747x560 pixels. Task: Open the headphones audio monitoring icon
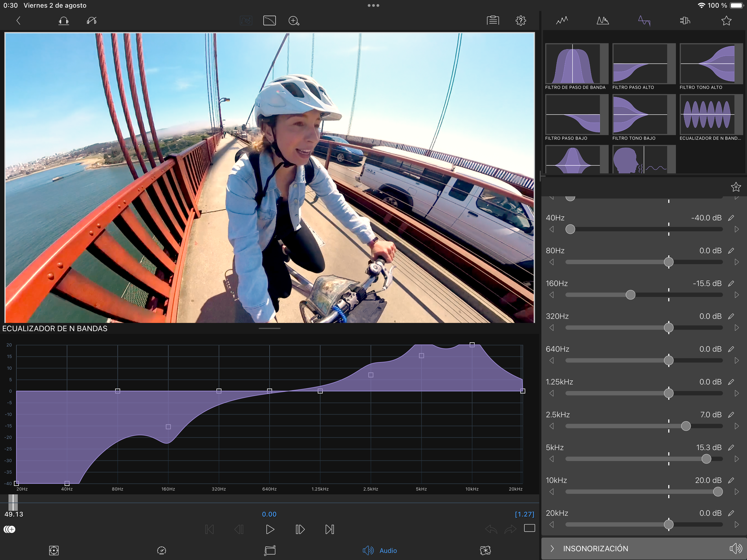[63, 21]
